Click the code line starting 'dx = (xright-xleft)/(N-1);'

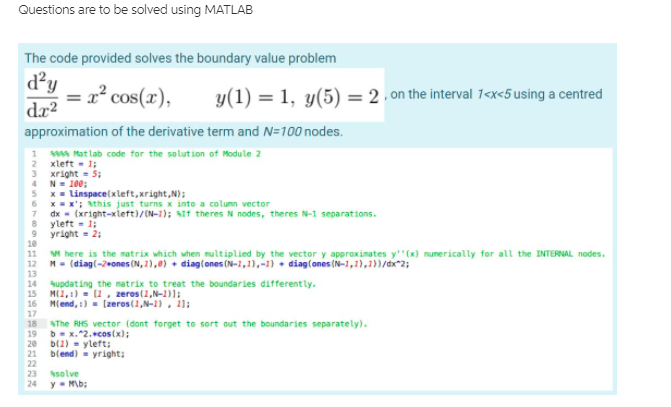(x=213, y=214)
